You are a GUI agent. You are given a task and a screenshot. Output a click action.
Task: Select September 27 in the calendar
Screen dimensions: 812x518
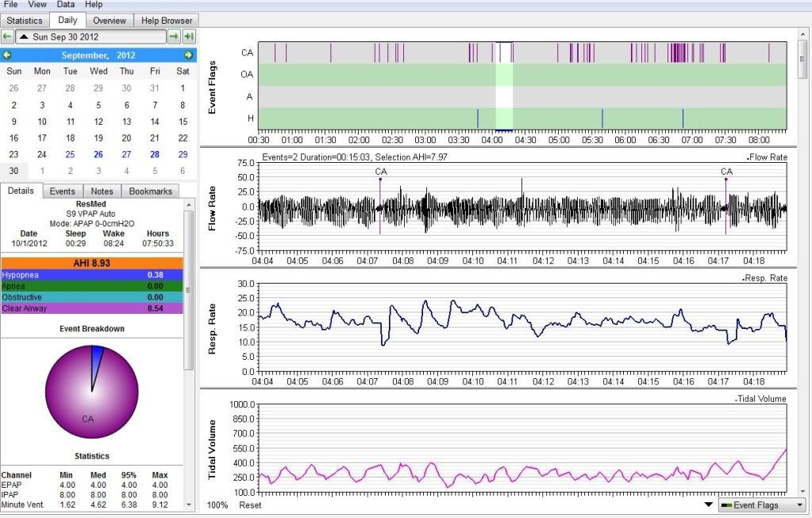[x=126, y=154]
